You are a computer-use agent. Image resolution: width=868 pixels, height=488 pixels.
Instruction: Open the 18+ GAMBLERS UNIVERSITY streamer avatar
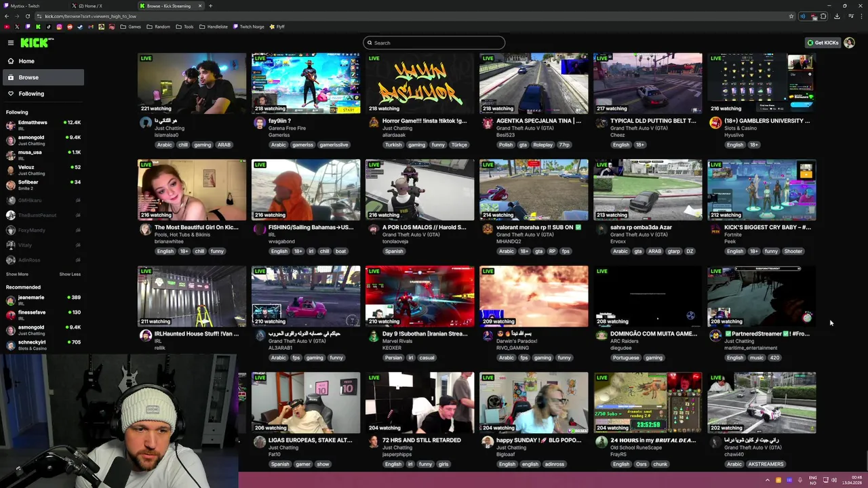(715, 123)
